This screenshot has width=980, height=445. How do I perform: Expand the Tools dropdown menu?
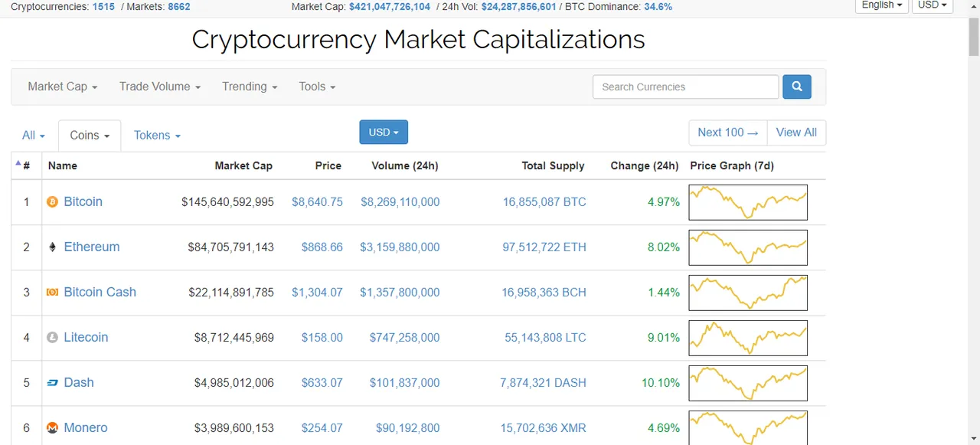(317, 87)
